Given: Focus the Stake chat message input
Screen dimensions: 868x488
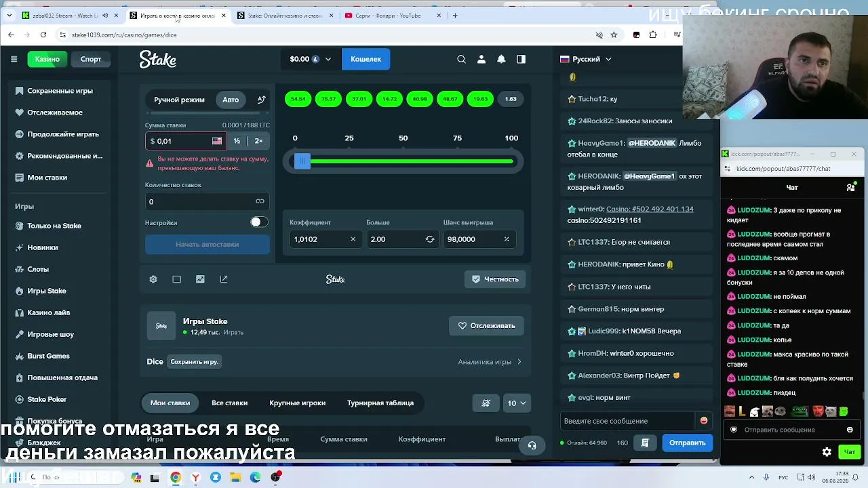Looking at the screenshot, I should tap(629, 421).
